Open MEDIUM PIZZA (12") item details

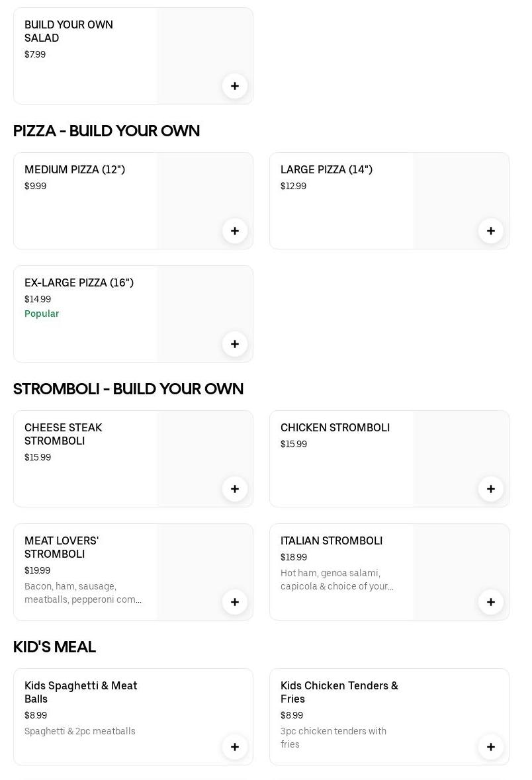coord(75,170)
